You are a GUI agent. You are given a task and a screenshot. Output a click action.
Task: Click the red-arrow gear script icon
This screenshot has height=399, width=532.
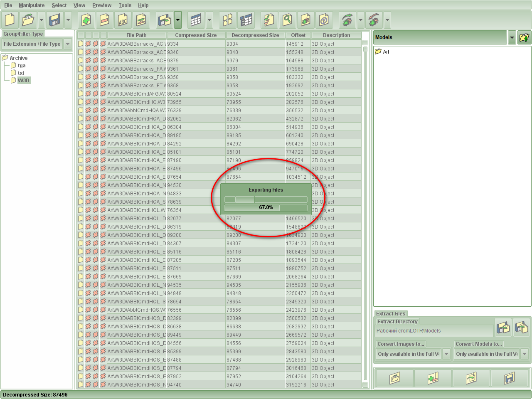click(x=374, y=20)
